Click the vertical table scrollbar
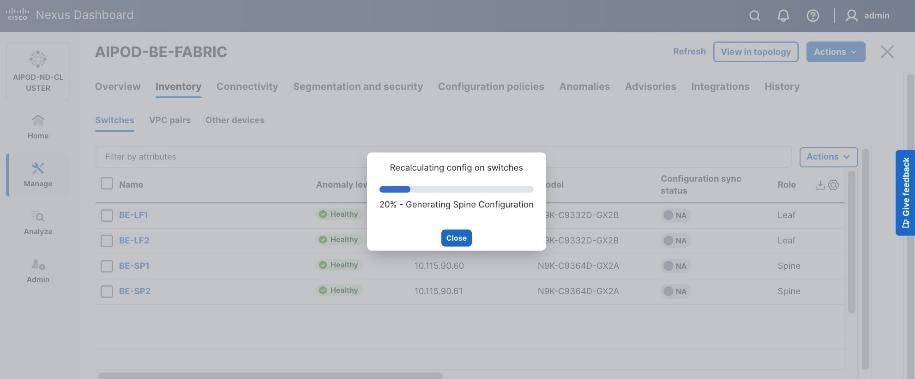Screen dimensions: 915x379 pos(851,242)
